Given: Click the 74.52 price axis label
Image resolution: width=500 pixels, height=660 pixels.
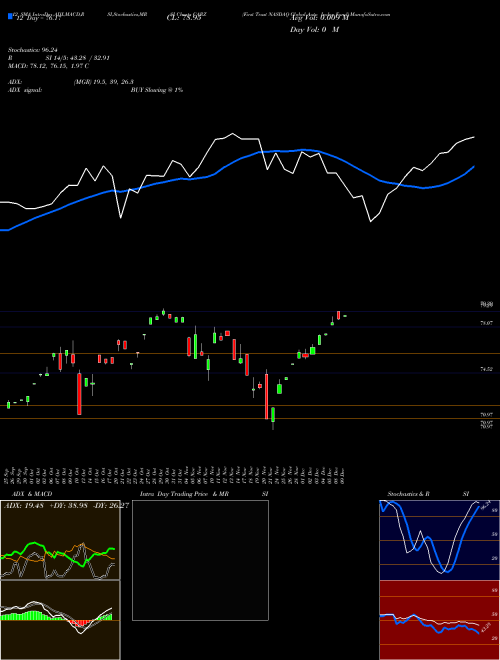Looking at the screenshot, I should click(x=487, y=369).
